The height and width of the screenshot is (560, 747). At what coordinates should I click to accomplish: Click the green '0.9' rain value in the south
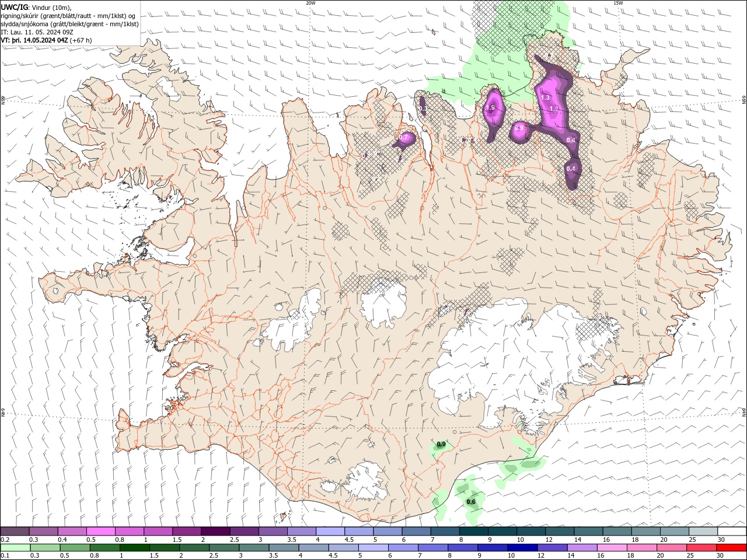(x=441, y=444)
